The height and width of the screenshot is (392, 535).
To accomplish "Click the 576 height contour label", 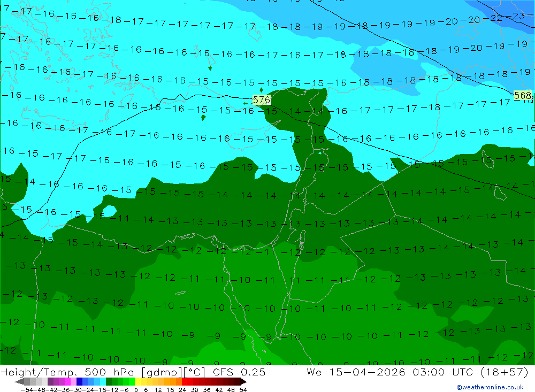I will pyautogui.click(x=262, y=100).
